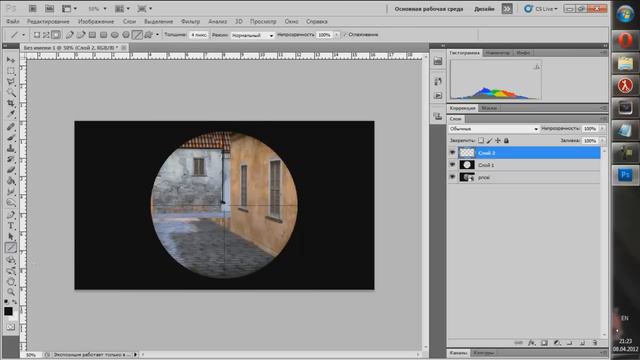Image resolution: width=640 pixels, height=360 pixels.
Task: Select the Line shape tool in toolbox
Action: point(11,247)
